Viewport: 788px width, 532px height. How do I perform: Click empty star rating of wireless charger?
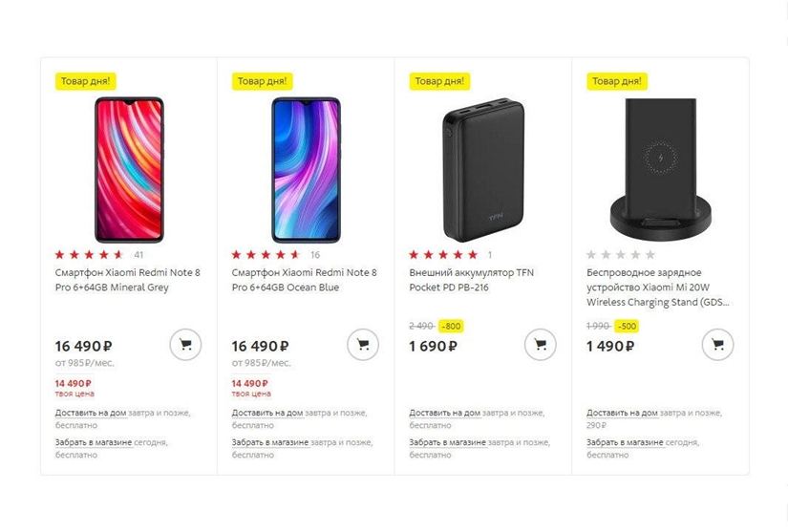click(621, 255)
